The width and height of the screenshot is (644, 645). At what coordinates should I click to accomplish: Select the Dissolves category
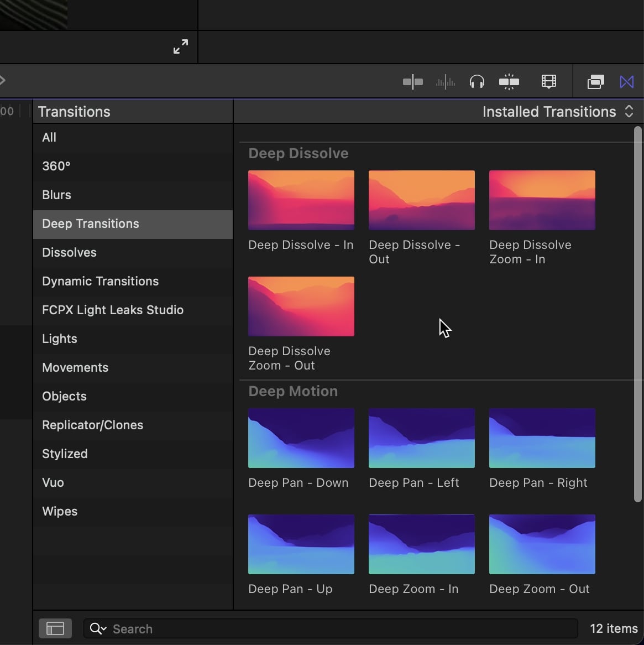pyautogui.click(x=69, y=252)
